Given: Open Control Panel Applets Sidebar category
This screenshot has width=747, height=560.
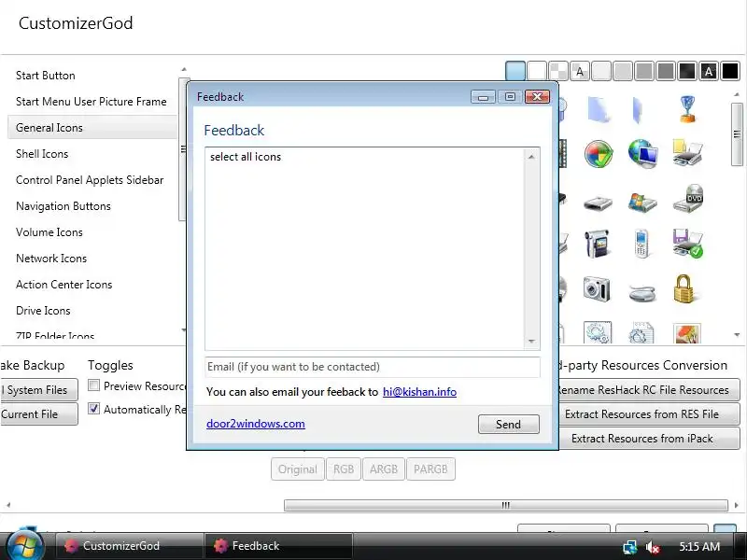Looking at the screenshot, I should coord(90,180).
